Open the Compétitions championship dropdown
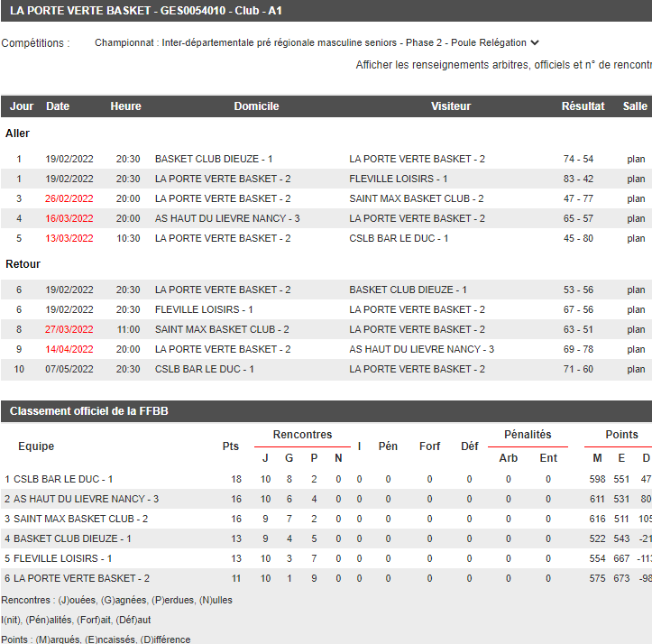The image size is (652, 644). (x=317, y=43)
